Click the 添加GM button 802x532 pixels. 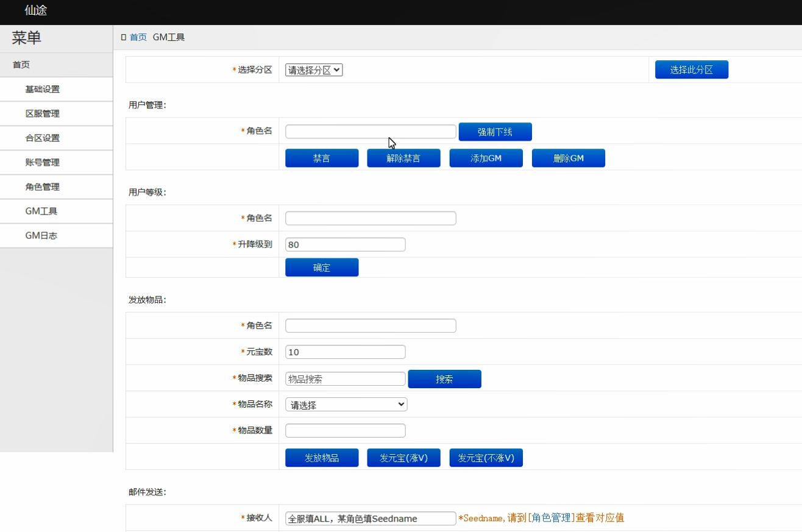coord(486,158)
